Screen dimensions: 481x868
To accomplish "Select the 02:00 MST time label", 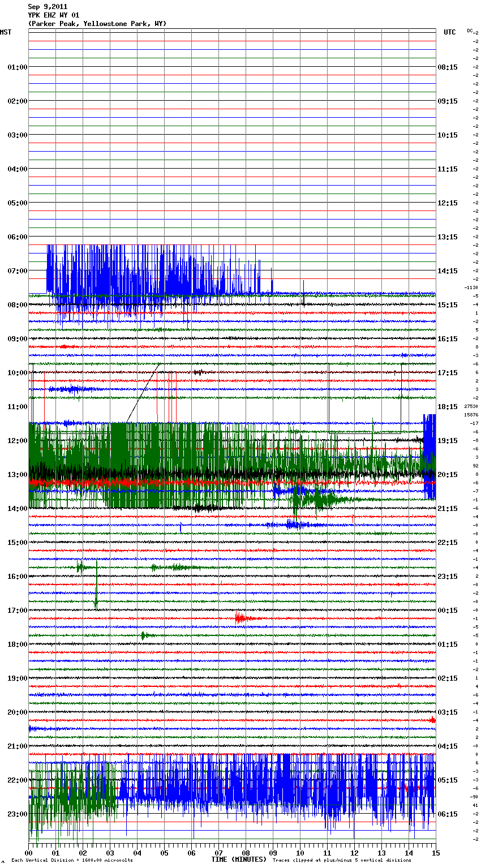I will tap(18, 101).
